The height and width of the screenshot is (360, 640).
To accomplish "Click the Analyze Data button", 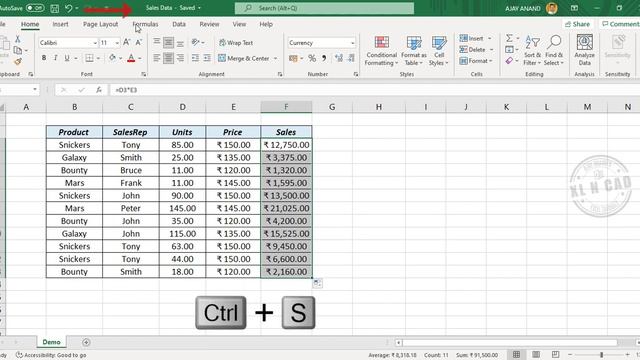I will 584,51.
